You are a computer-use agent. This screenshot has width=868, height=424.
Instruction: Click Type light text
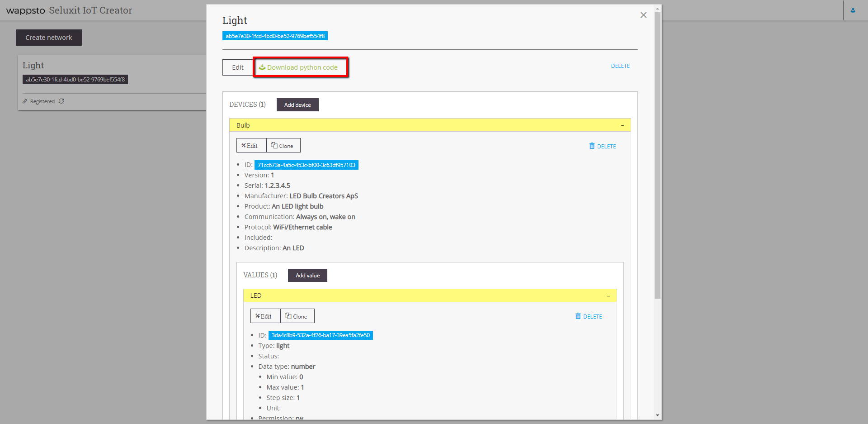(274, 346)
